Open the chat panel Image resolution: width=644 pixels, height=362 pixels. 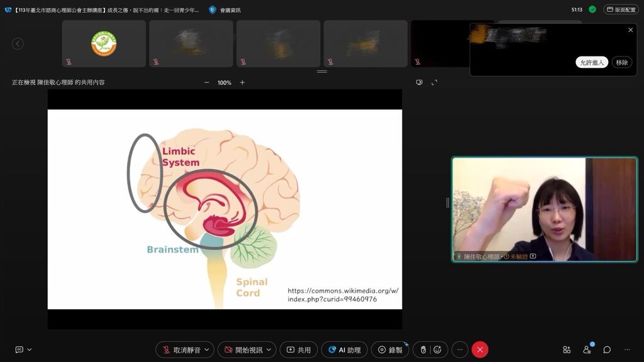tap(607, 349)
